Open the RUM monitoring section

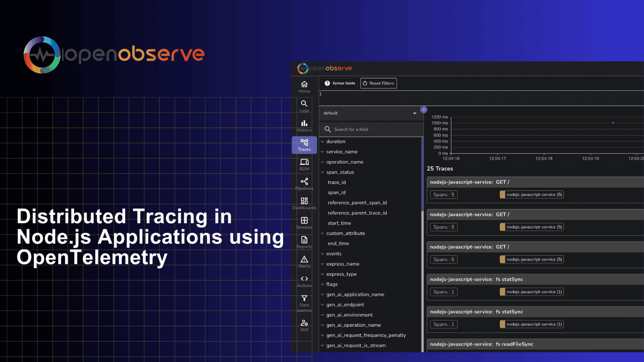(304, 165)
